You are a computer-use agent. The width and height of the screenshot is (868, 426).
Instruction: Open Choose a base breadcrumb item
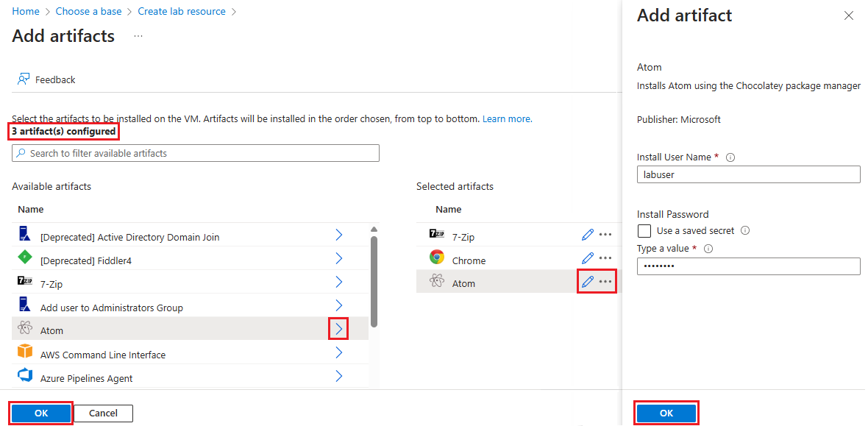click(x=88, y=11)
